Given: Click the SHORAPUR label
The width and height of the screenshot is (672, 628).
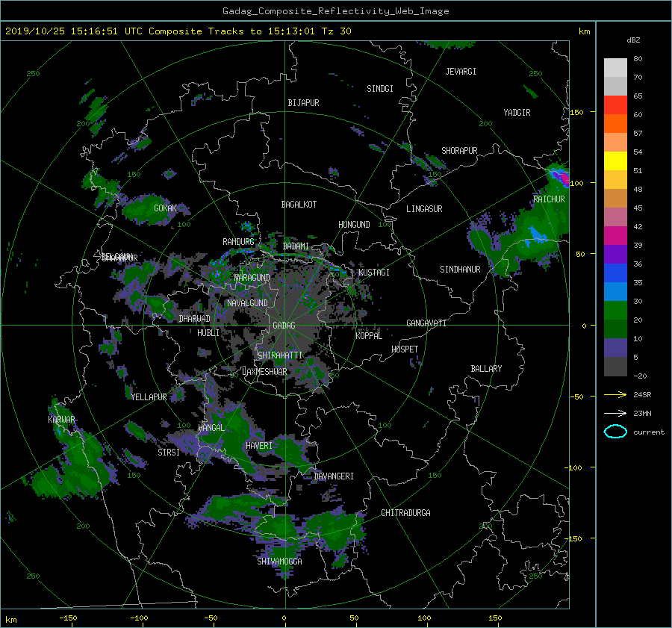Looking at the screenshot, I should [x=459, y=151].
